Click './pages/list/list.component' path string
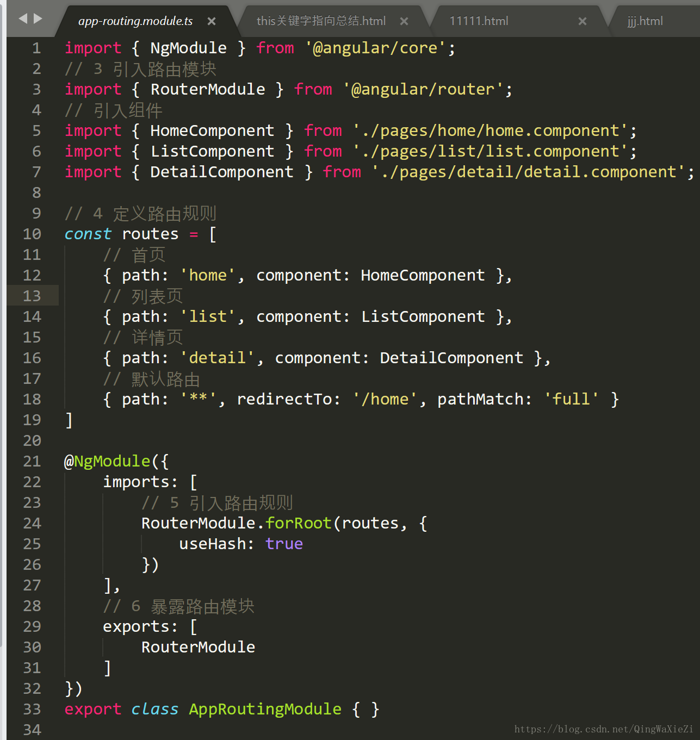The image size is (700, 740). (x=490, y=151)
